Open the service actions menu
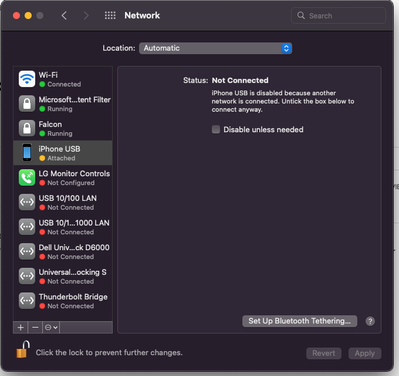This screenshot has height=376, width=399. tap(51, 328)
